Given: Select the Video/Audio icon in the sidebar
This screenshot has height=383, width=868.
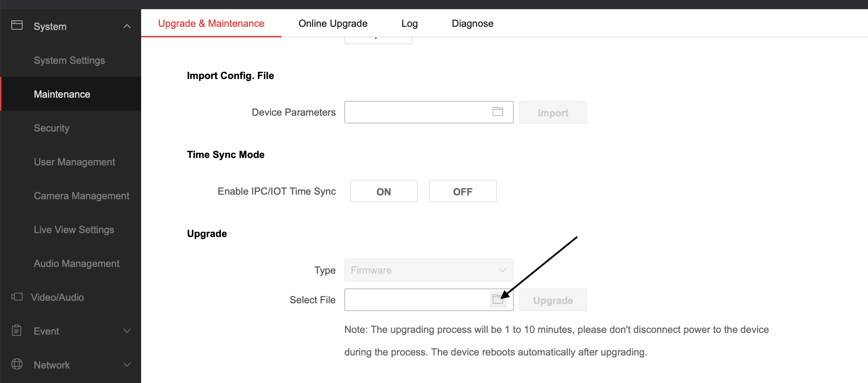Looking at the screenshot, I should [x=17, y=297].
